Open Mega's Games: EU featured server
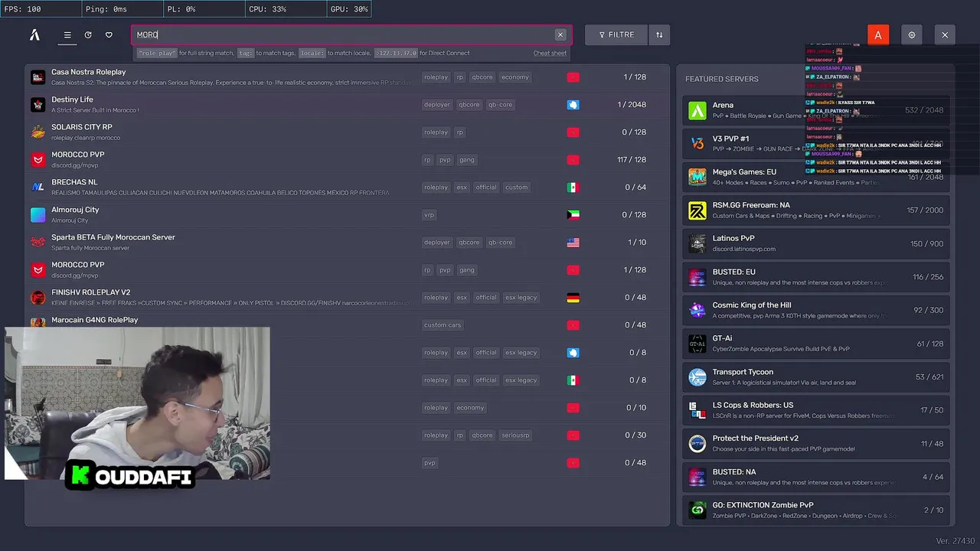980x551 pixels. [816, 177]
